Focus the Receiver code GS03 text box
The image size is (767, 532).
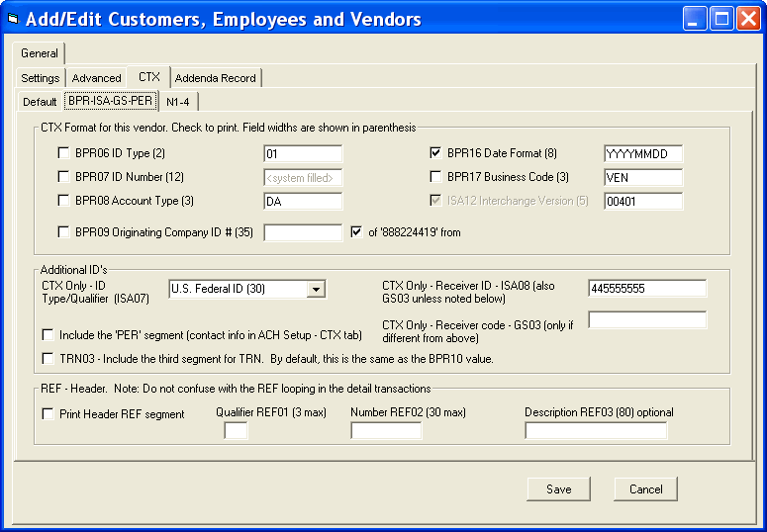coord(647,319)
